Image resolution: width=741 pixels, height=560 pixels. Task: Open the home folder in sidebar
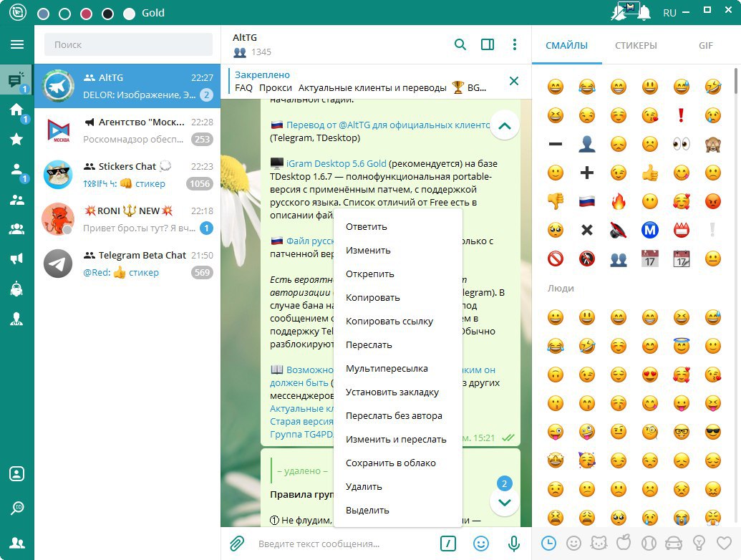click(16, 110)
